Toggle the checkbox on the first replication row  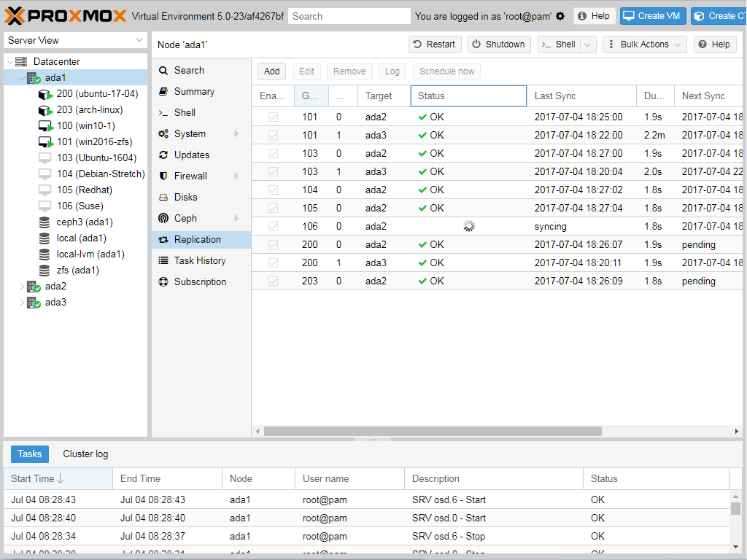click(273, 117)
